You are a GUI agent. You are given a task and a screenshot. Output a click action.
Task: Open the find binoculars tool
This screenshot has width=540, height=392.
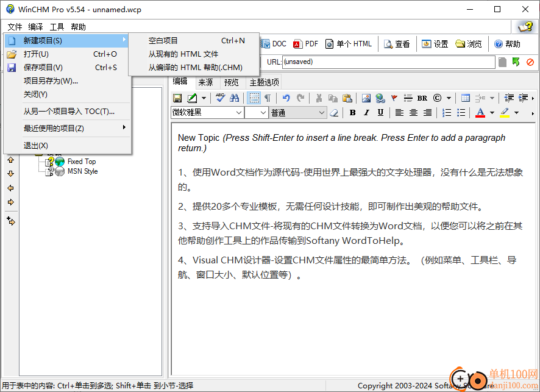coord(235,98)
